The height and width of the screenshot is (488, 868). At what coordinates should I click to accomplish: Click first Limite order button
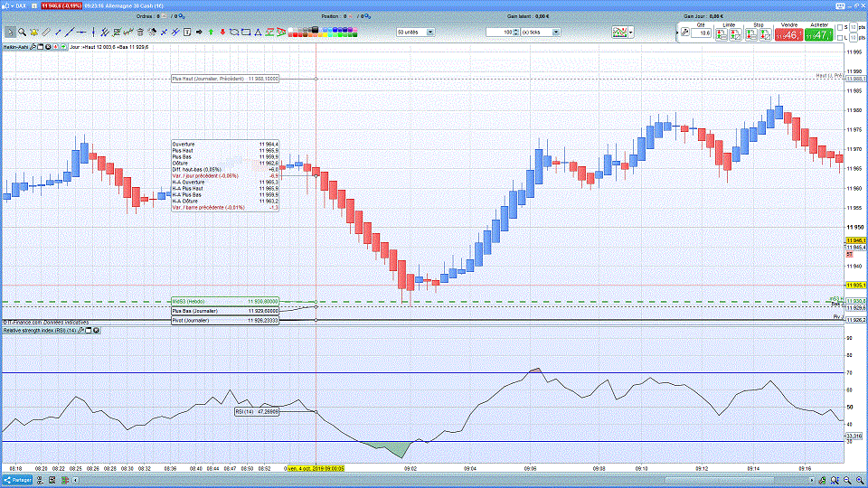click(x=722, y=33)
